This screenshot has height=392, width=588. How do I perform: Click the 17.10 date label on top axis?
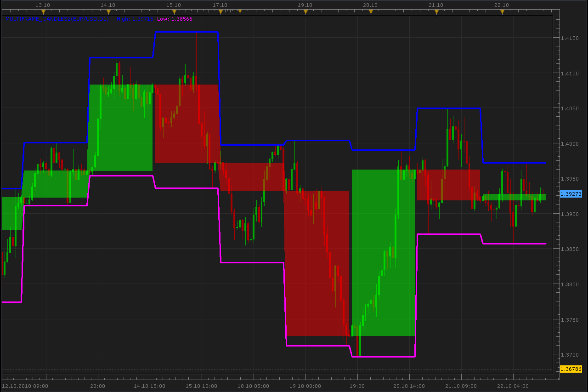click(220, 5)
